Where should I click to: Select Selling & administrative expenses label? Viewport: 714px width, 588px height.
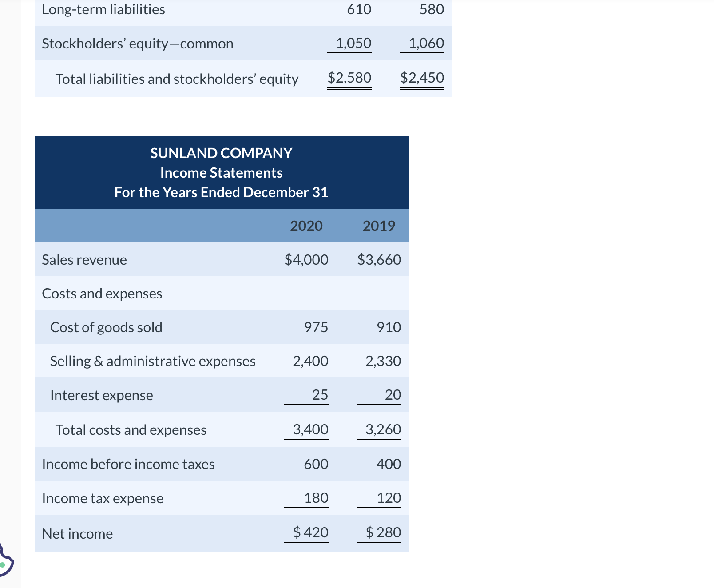tap(153, 361)
